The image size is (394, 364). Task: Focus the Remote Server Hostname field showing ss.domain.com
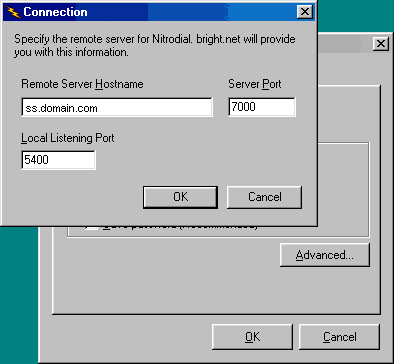point(117,107)
